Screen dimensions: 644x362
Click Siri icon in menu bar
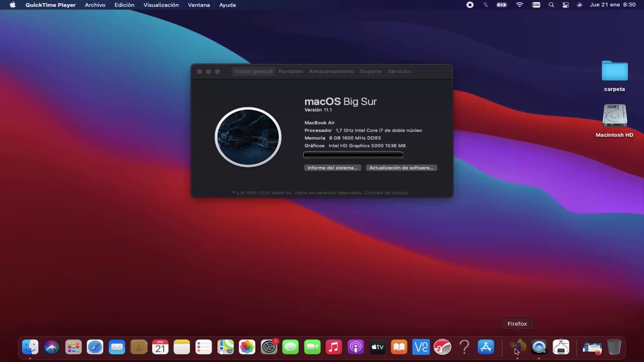pos(580,5)
